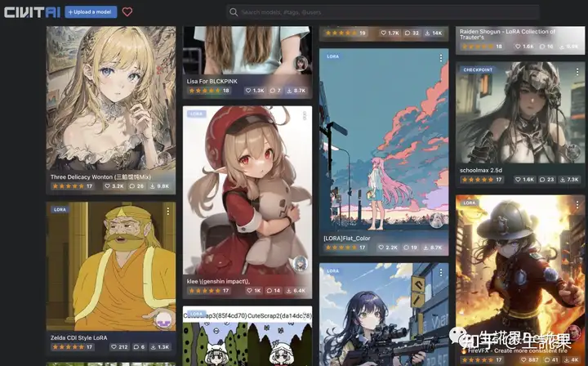This screenshot has height=366, width=588.
Task: Open klee (genshin impact) title link
Action: (x=218, y=281)
